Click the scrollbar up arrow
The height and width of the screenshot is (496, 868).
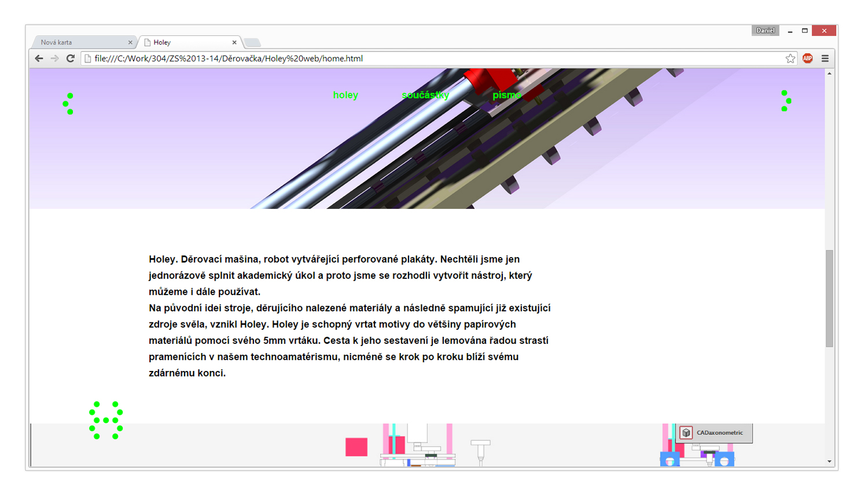tap(829, 74)
